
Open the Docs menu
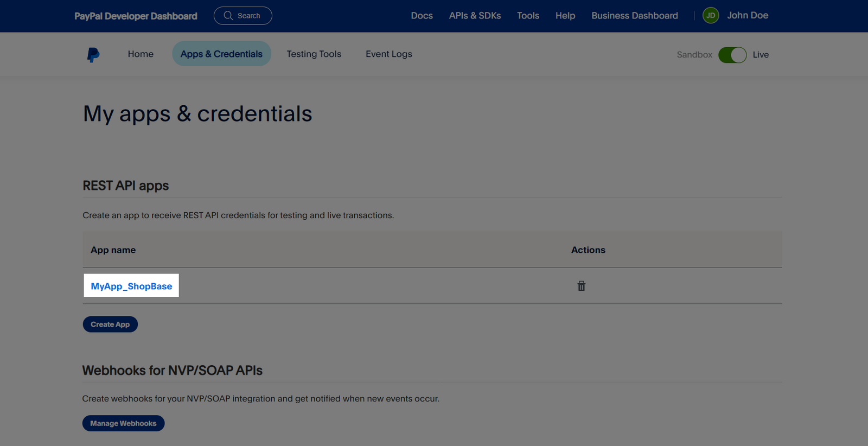point(422,16)
